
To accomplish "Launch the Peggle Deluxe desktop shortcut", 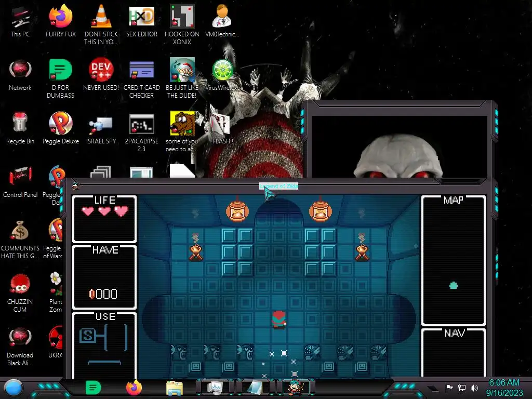I will (x=60, y=128).
